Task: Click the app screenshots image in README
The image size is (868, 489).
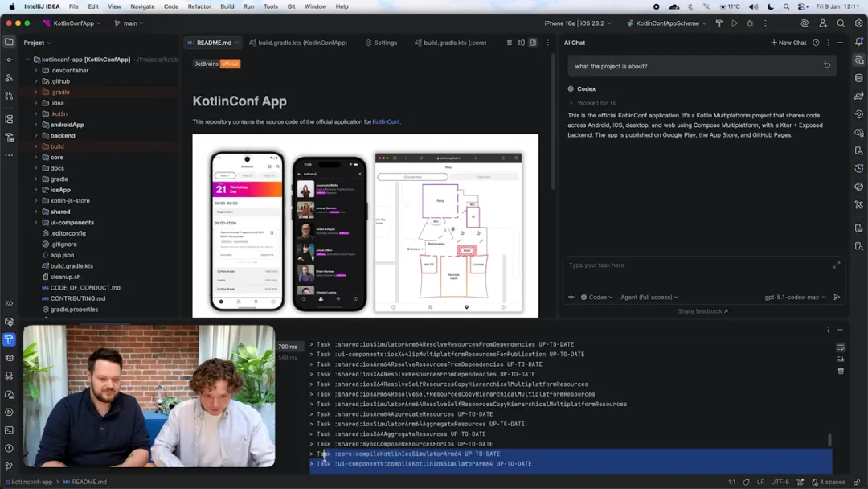Action: pos(366,226)
